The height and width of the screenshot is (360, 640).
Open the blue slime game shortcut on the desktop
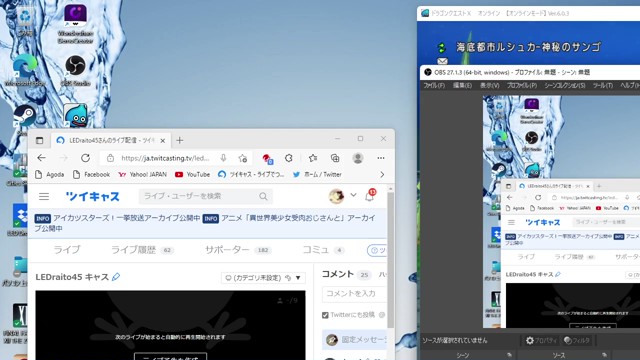tap(76, 116)
